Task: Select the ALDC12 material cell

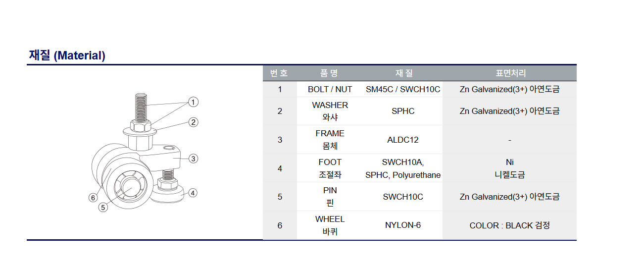Action: [403, 140]
